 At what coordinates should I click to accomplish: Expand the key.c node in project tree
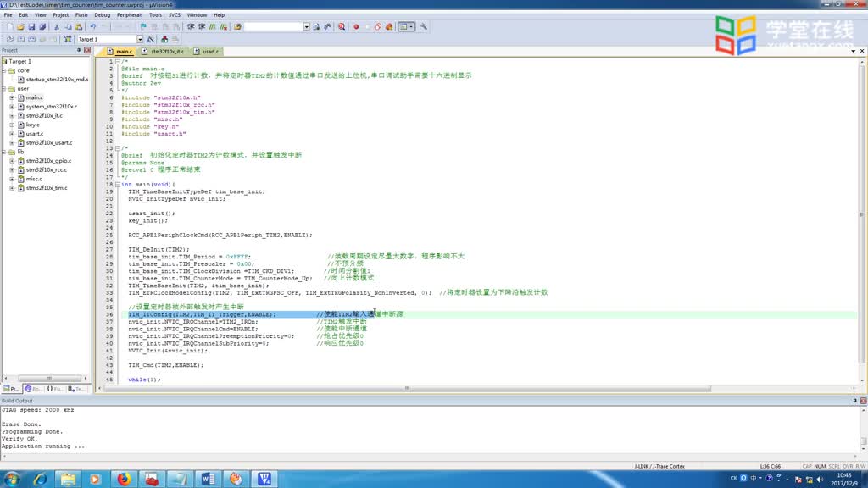click(12, 125)
